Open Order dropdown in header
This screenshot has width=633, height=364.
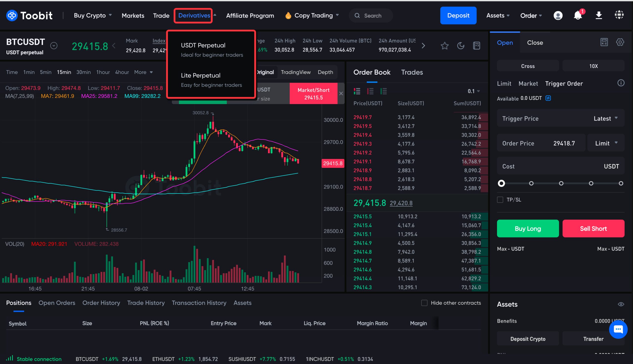[531, 16]
